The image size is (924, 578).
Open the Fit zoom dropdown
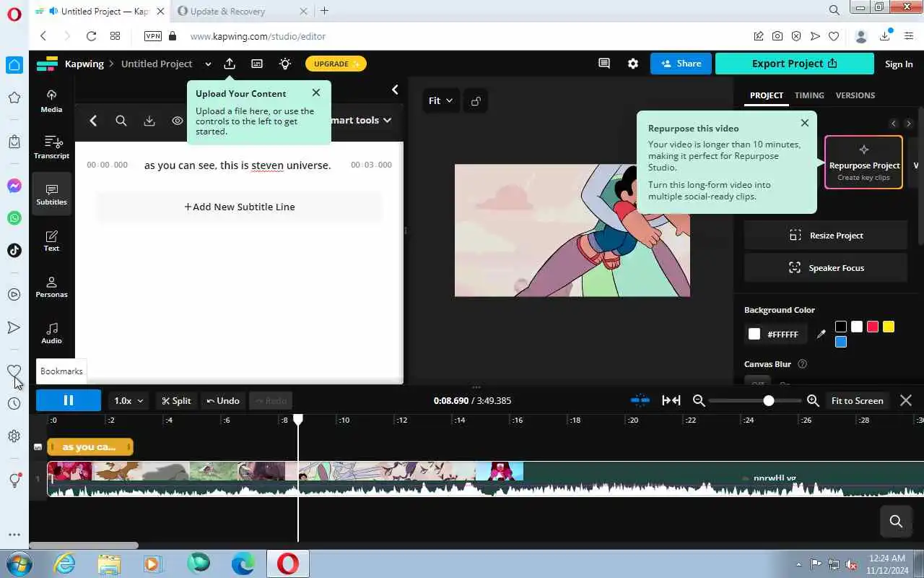(440, 101)
